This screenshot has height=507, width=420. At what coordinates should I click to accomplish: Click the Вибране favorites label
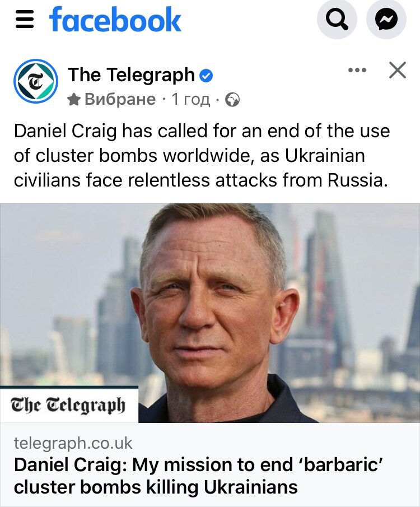120,99
